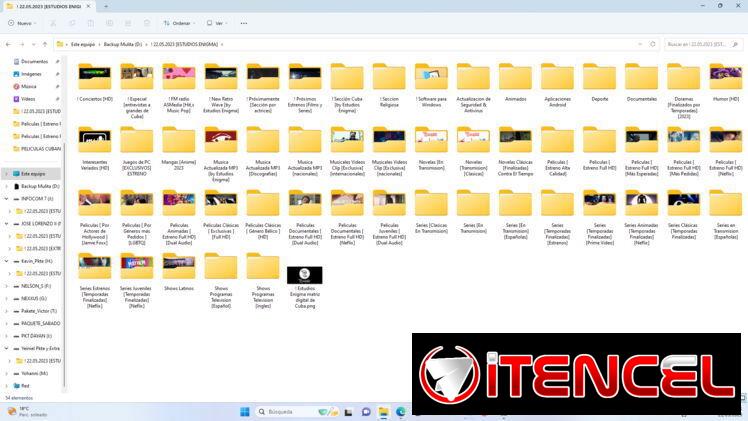Select the ! Sección Cuba folder

(x=347, y=88)
